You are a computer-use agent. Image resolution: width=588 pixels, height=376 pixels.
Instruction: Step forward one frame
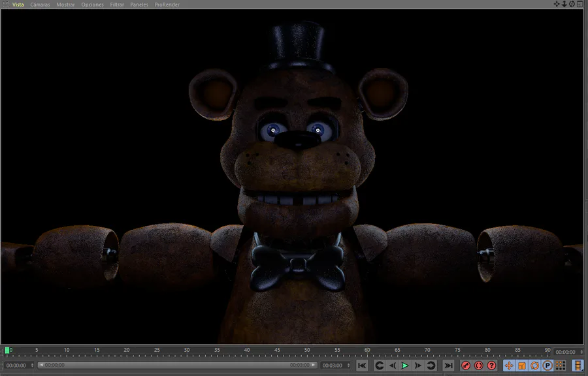pyautogui.click(x=417, y=366)
